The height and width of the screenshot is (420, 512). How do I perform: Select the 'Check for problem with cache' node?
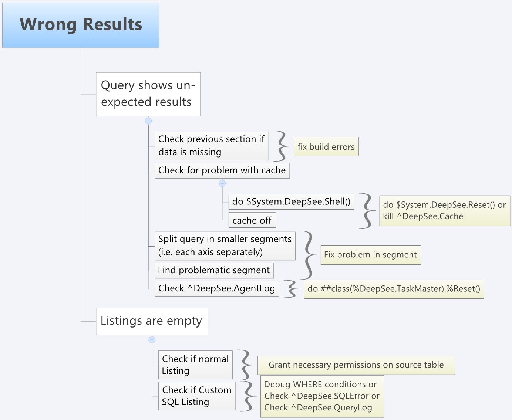click(222, 170)
